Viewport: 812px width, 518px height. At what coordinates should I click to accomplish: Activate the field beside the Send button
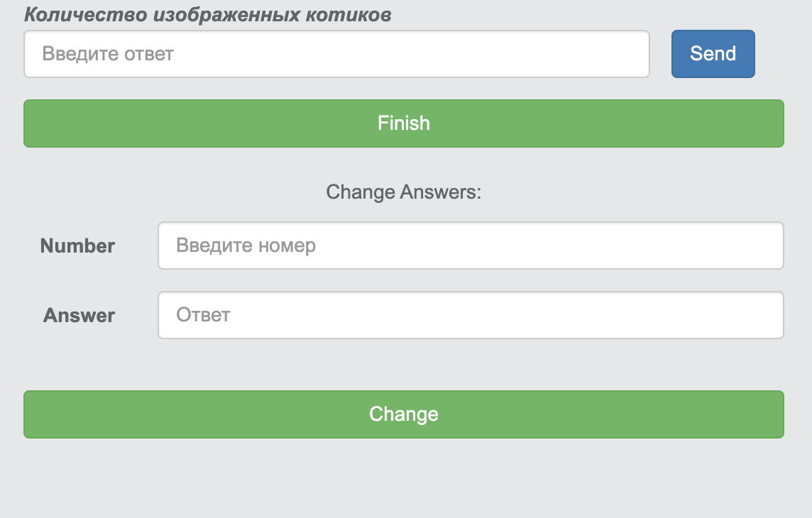tap(336, 54)
